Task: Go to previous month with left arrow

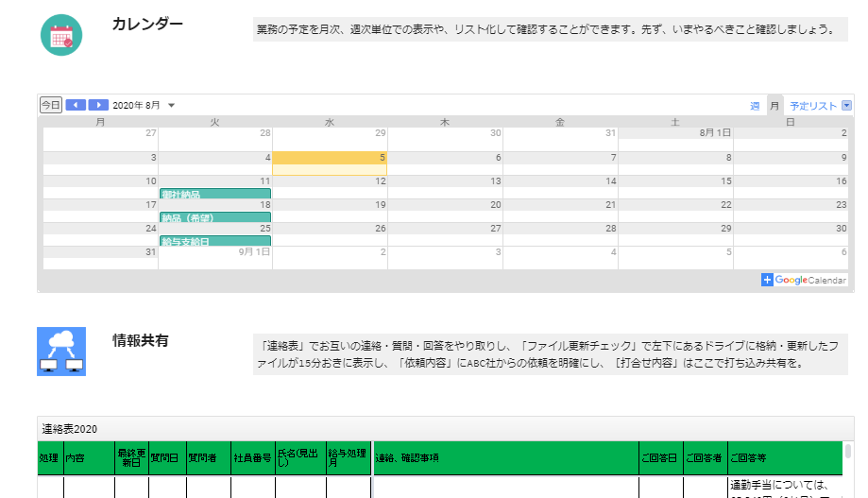Action: pos(76,105)
